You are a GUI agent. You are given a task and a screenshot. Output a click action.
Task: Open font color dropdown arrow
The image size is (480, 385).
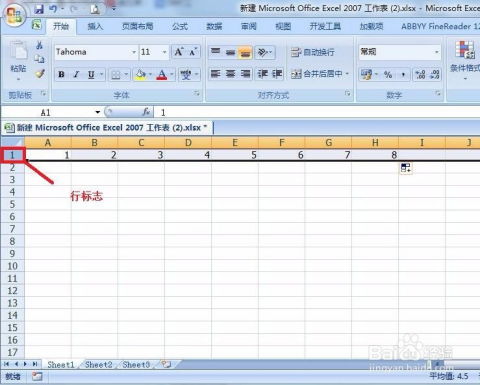(172, 74)
